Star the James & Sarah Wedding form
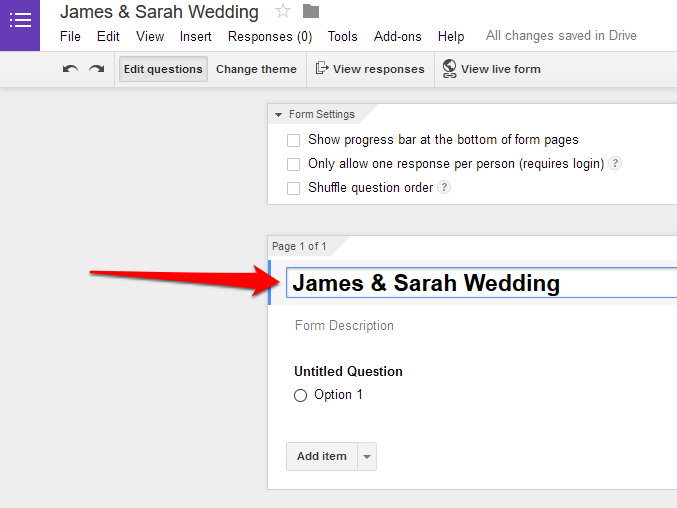 point(283,11)
